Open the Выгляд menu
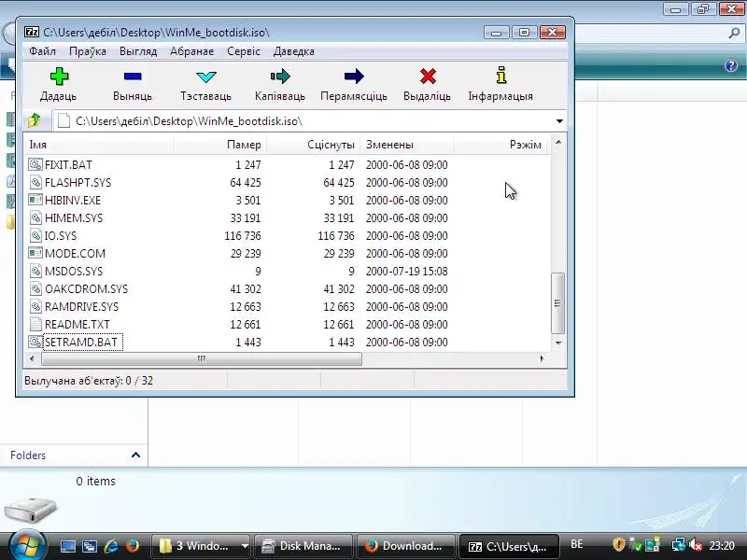The width and height of the screenshot is (747, 560). [x=138, y=51]
